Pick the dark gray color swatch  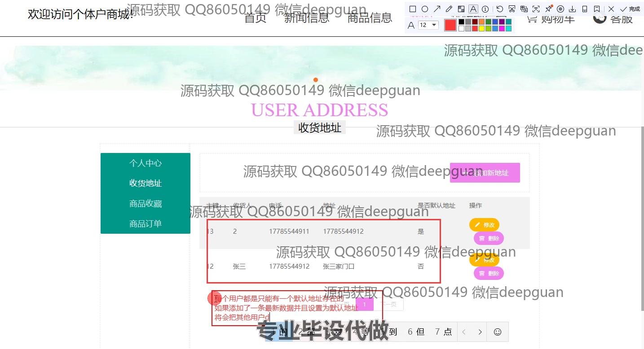click(468, 22)
